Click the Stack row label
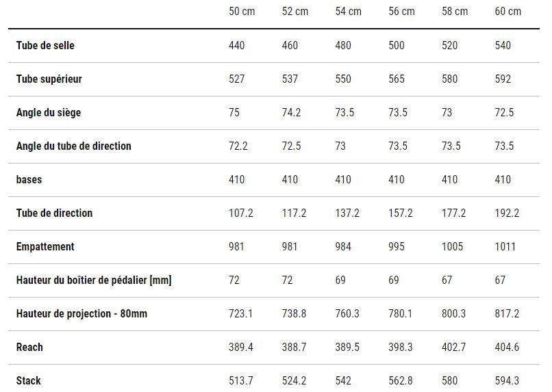 click(29, 380)
